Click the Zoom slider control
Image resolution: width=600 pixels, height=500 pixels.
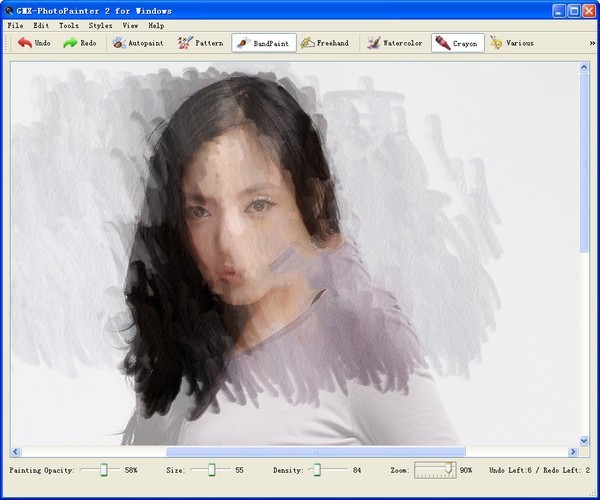(435, 469)
